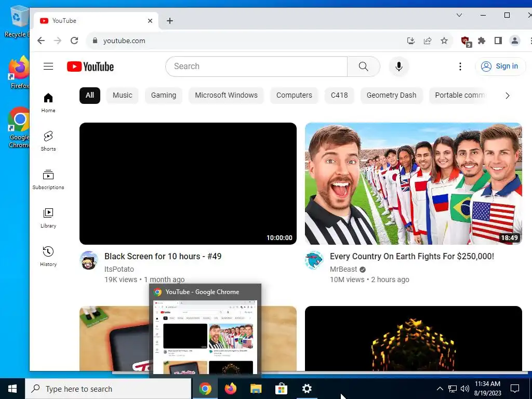Open the notification center icon
The width and height of the screenshot is (532, 399).
click(515, 389)
